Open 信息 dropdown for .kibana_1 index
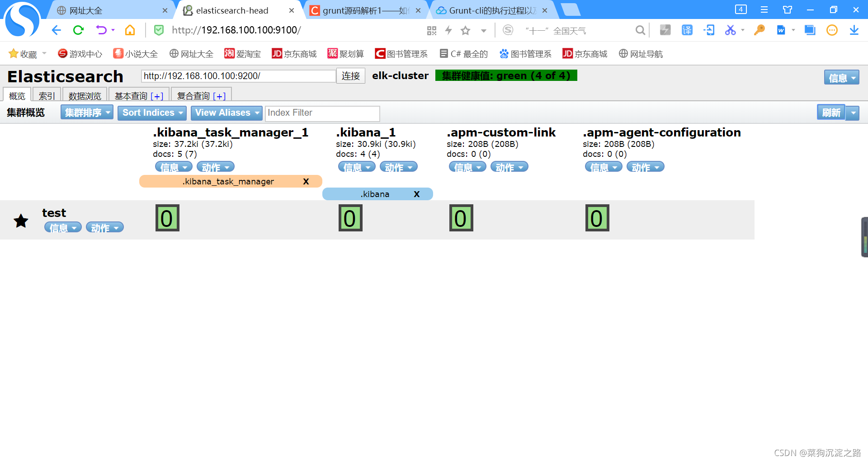Image resolution: width=868 pixels, height=461 pixels. (357, 167)
